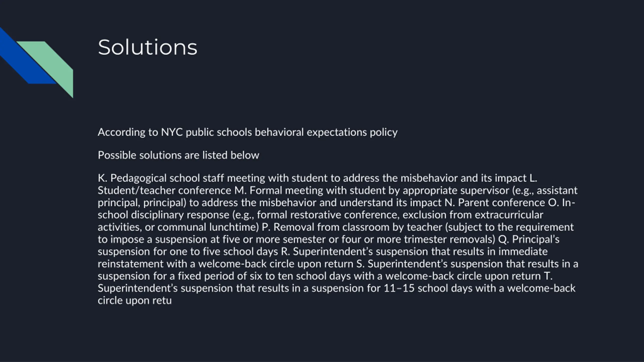Click the number range "11–15"
The image size is (644, 362).
point(399,288)
